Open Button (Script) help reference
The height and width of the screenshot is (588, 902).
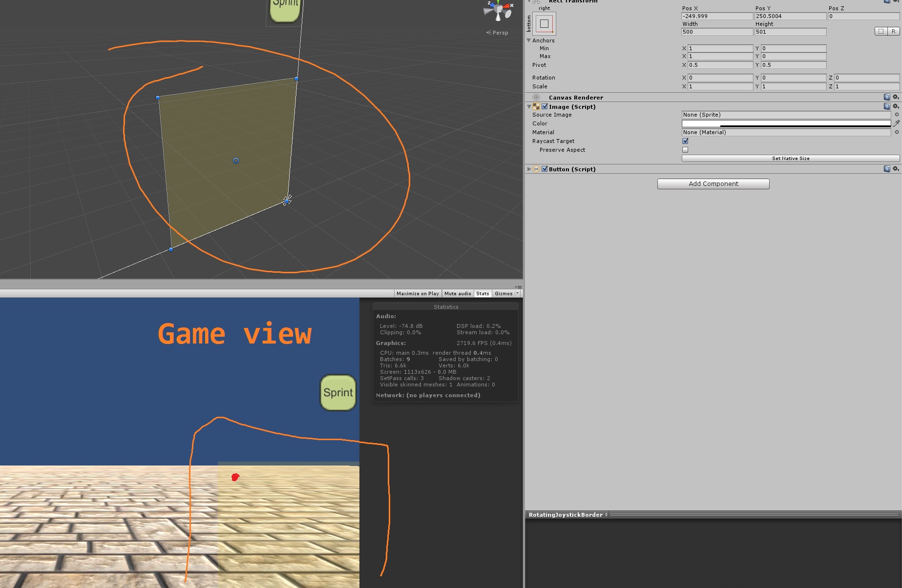coord(887,169)
